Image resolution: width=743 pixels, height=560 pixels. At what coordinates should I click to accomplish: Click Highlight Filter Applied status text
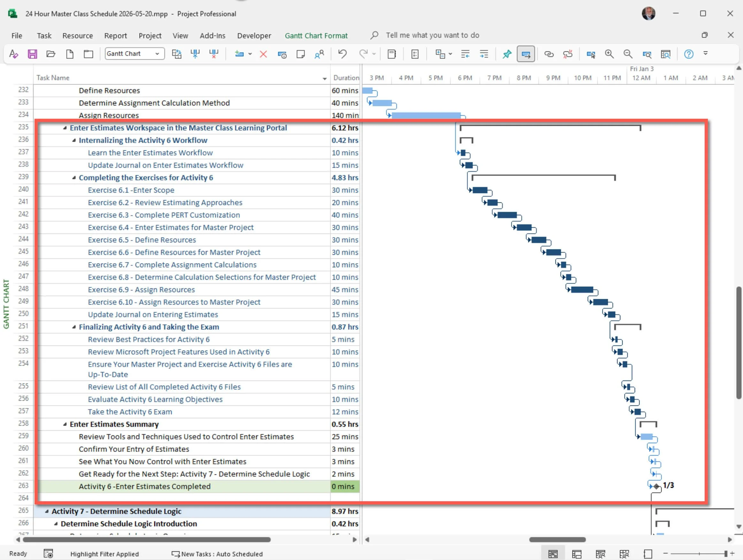click(104, 554)
